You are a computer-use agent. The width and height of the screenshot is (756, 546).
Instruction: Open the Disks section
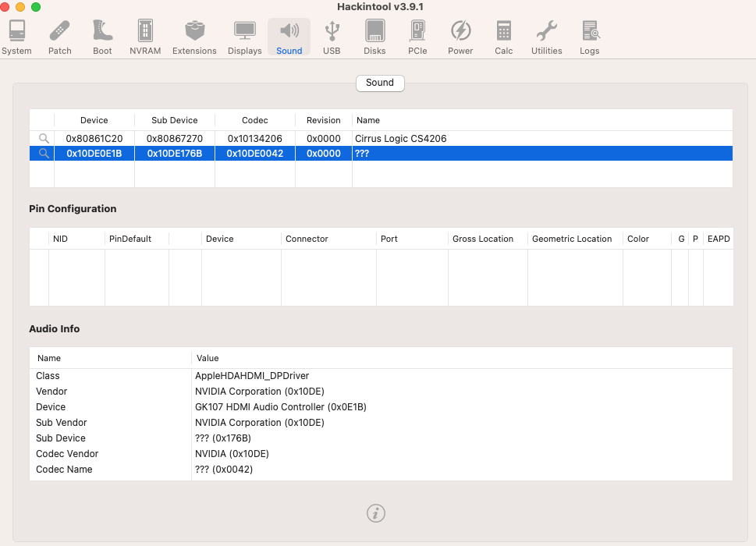point(374,37)
